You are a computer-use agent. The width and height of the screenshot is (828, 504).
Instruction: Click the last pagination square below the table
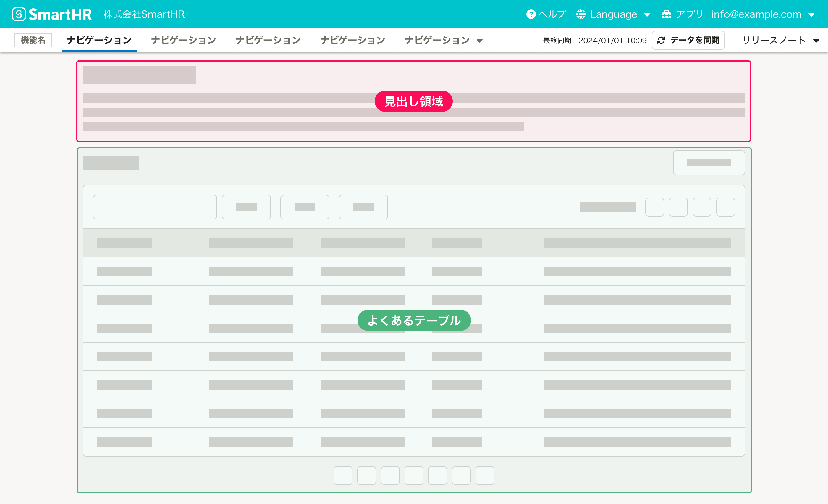485,475
